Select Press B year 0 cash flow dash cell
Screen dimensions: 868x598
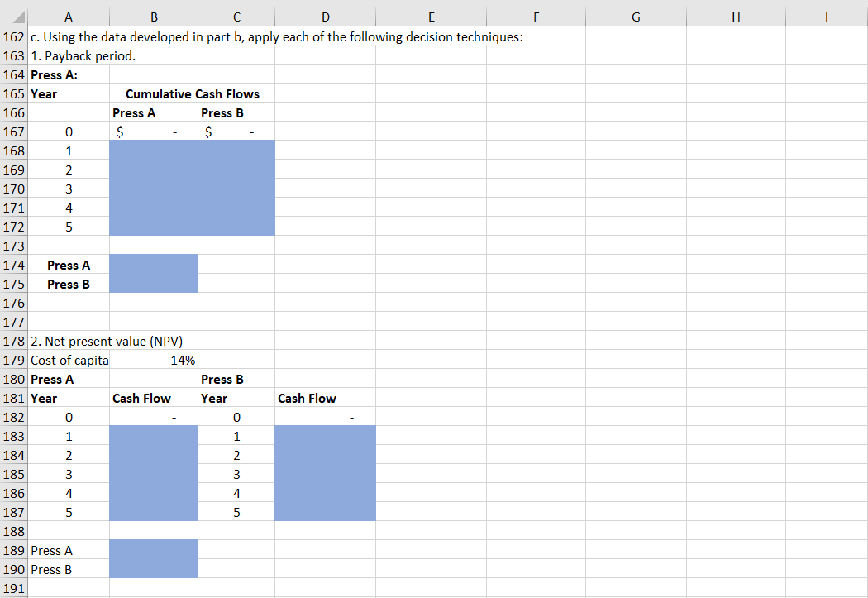(326, 417)
